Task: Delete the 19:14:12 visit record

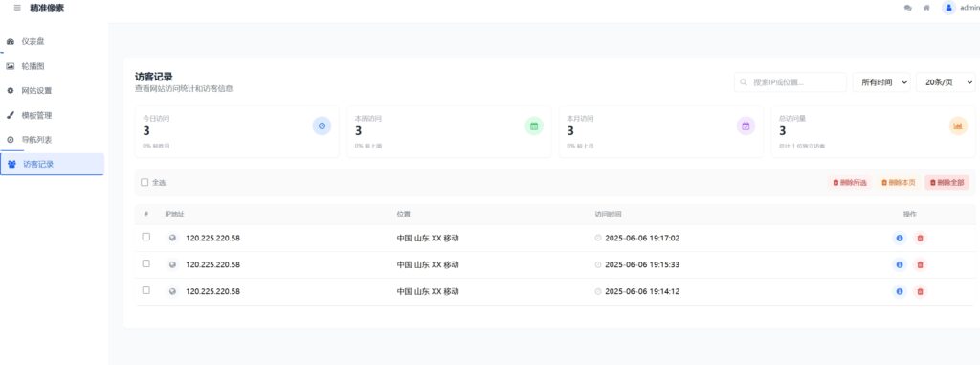Action: point(920,291)
